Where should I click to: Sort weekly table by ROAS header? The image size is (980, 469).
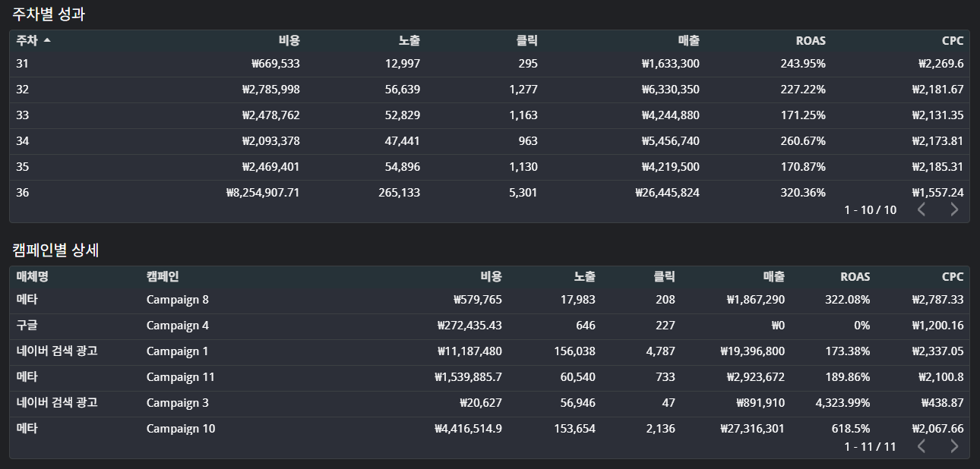click(810, 41)
